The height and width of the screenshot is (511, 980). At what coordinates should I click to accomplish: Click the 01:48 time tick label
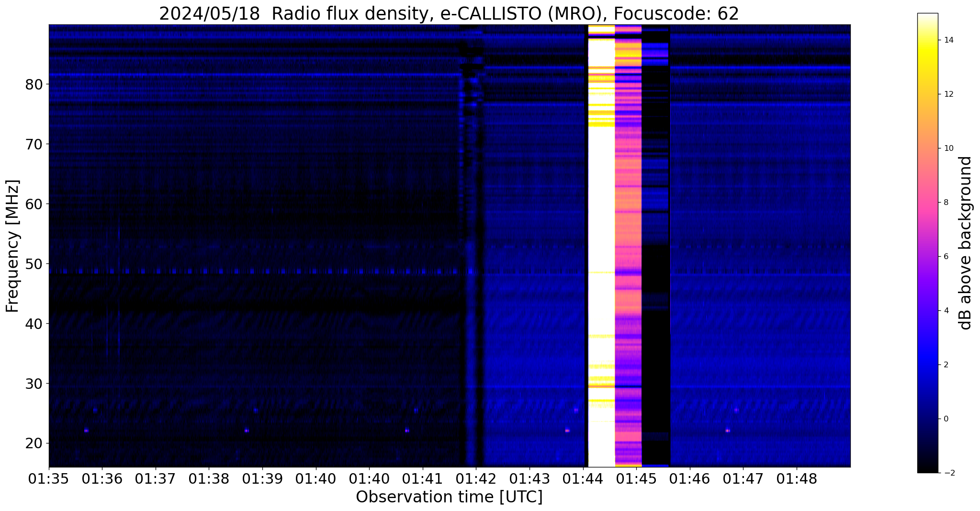pyautogui.click(x=797, y=479)
